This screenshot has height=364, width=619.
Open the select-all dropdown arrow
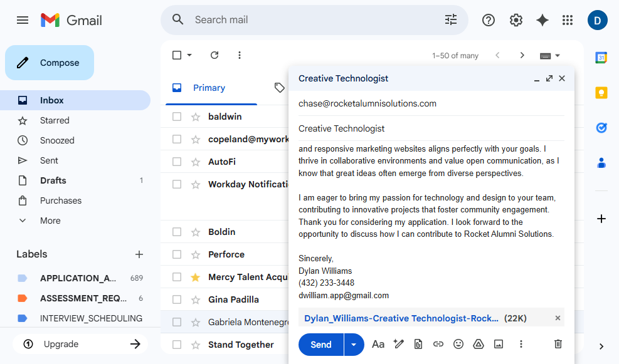pyautogui.click(x=189, y=55)
